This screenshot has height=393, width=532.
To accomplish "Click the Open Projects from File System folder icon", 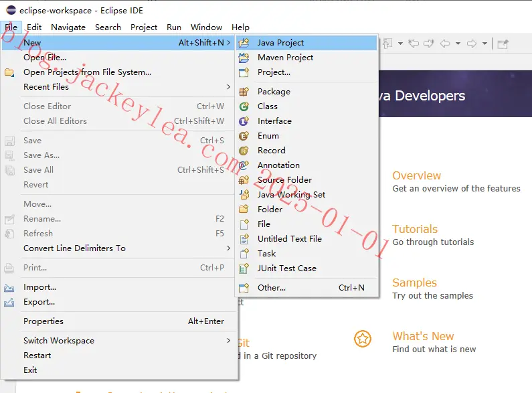I will click(9, 72).
